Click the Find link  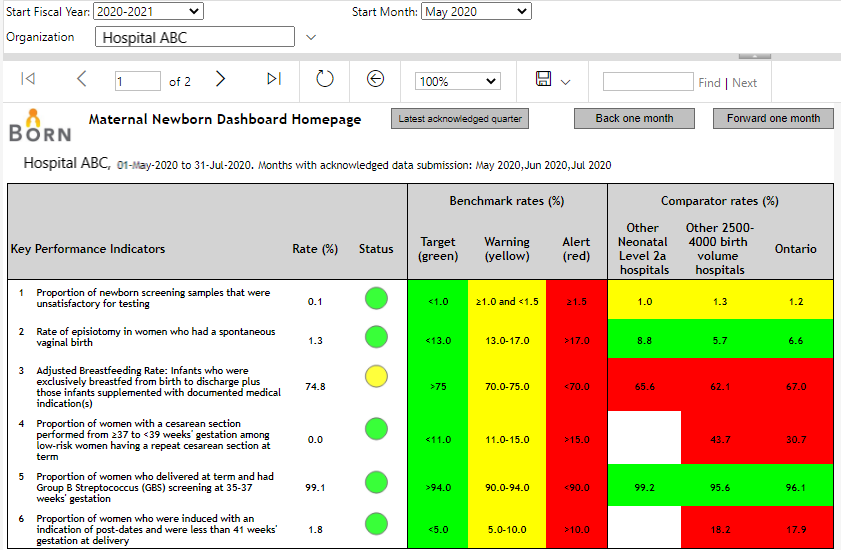point(709,83)
